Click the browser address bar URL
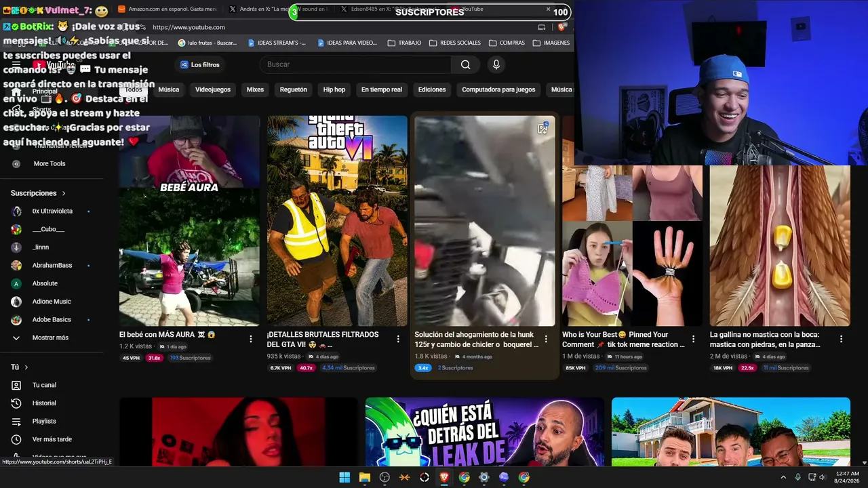The image size is (868, 488). point(189,27)
